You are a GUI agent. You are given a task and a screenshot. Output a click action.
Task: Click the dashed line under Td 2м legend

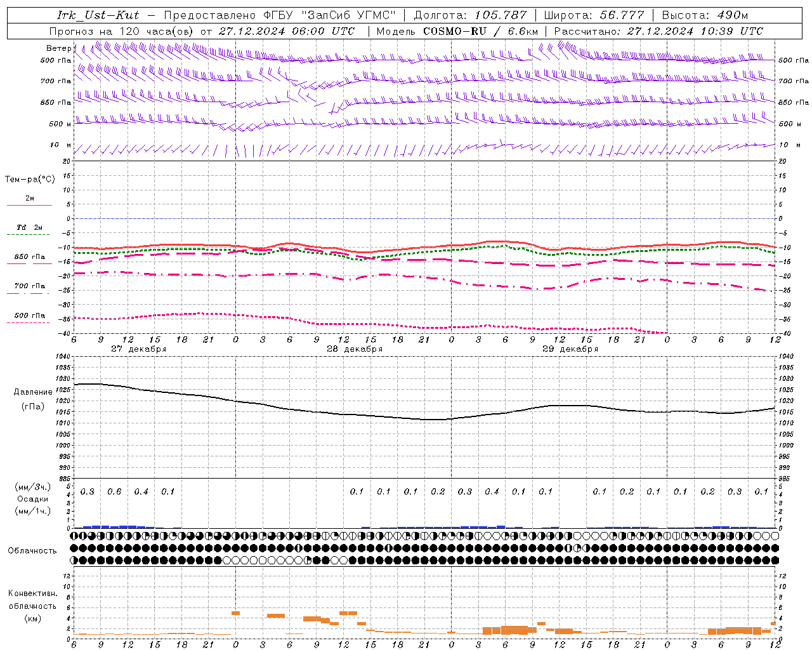click(28, 235)
